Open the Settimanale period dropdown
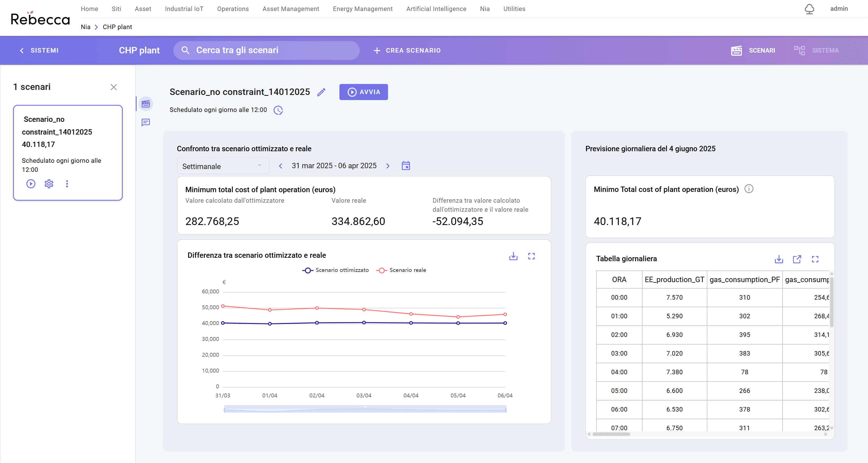This screenshot has height=463, width=868. coord(222,166)
